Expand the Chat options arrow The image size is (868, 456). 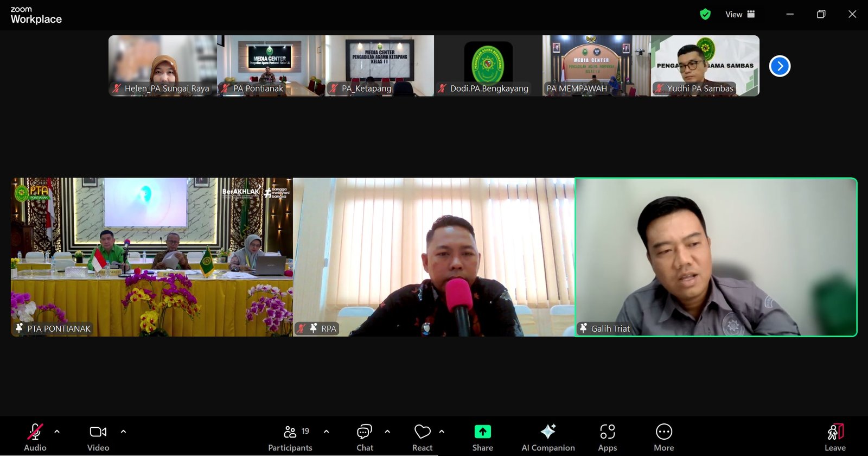coord(387,432)
